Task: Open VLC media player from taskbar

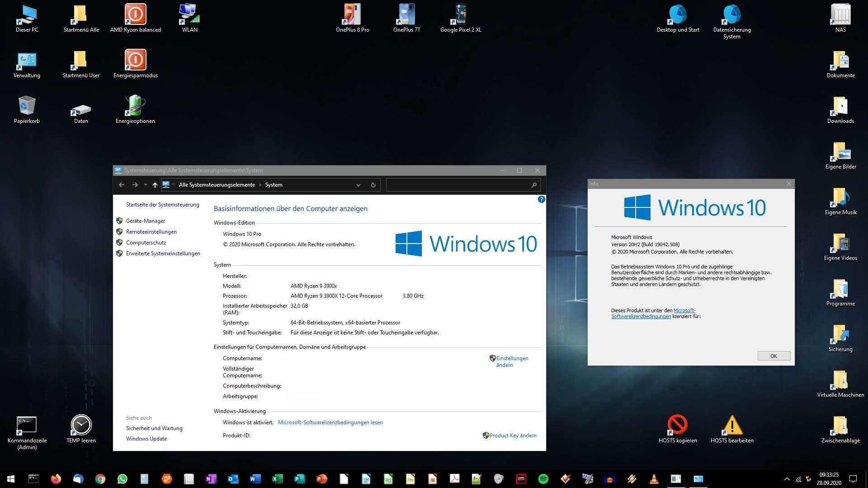Action: point(654,479)
